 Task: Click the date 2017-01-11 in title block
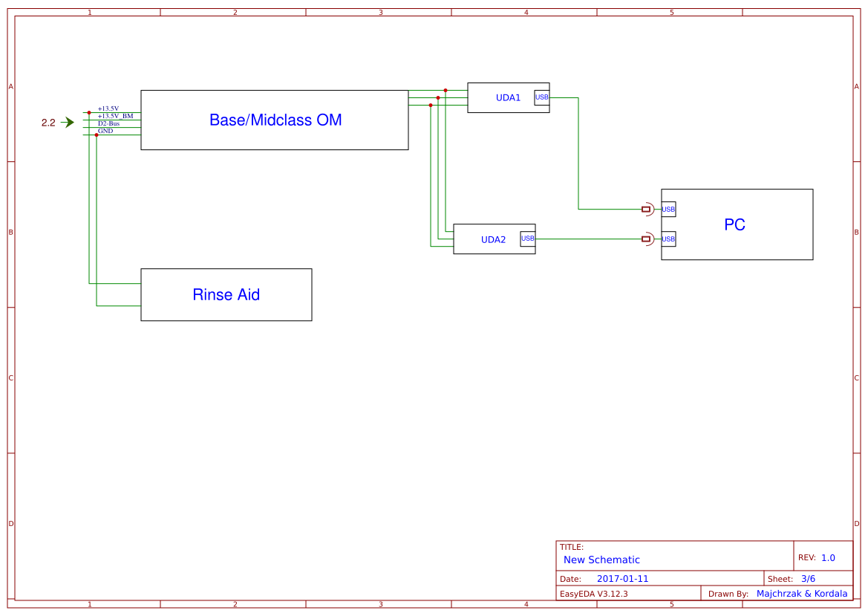point(622,578)
